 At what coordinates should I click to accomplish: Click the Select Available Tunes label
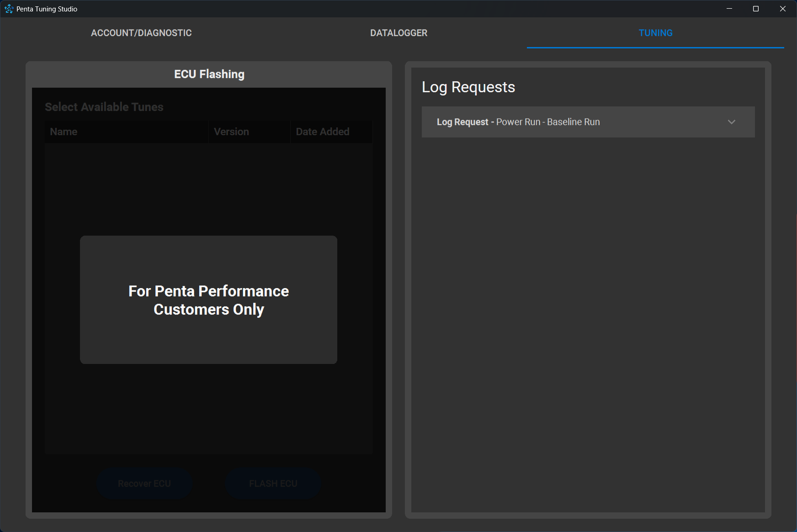(104, 107)
